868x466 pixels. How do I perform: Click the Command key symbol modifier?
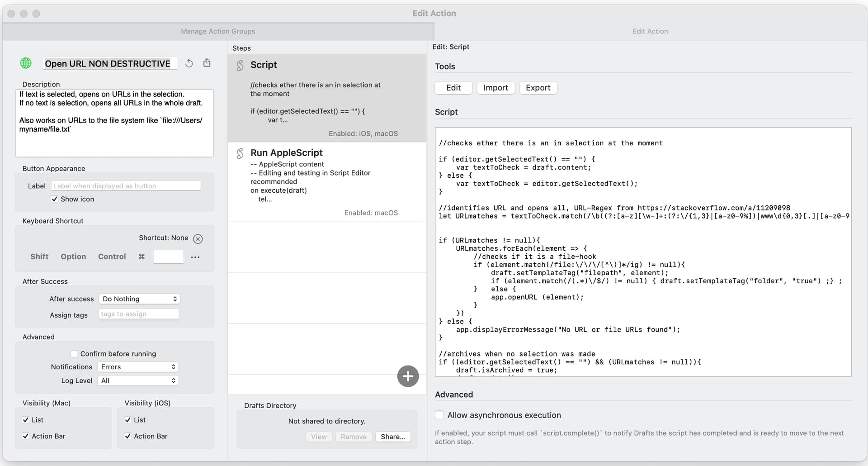[142, 257]
